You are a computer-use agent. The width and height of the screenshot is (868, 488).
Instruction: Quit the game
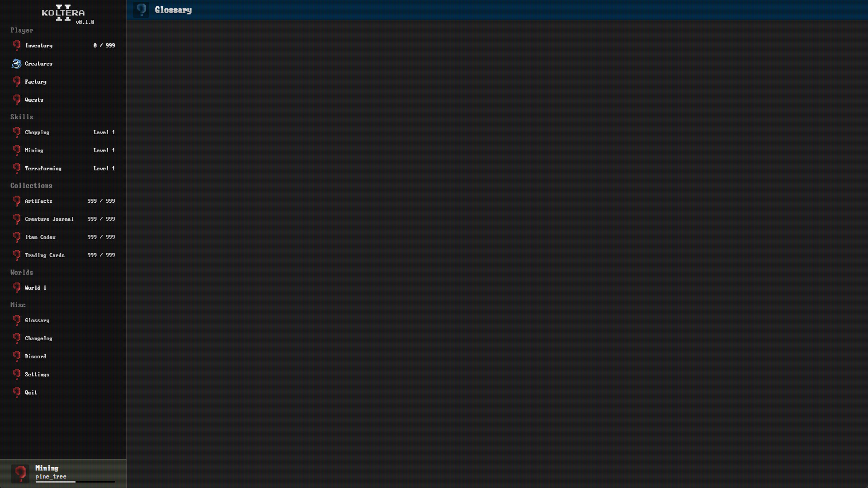[63, 393]
